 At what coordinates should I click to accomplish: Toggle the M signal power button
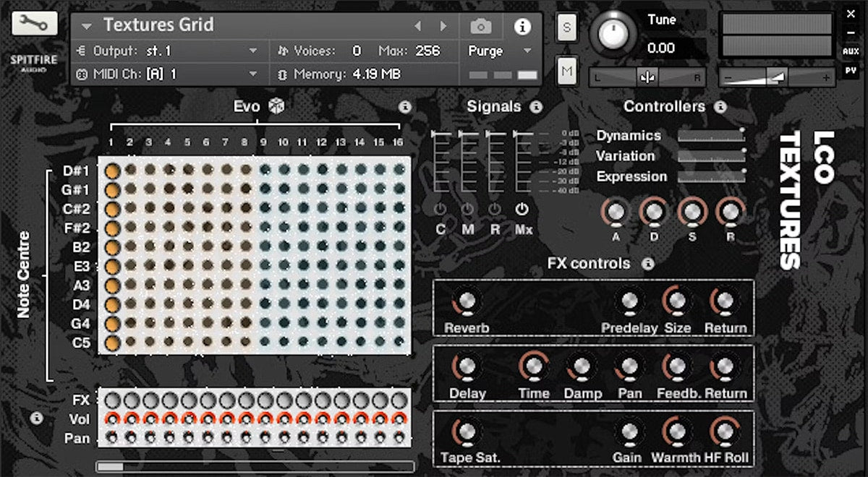[x=467, y=210]
